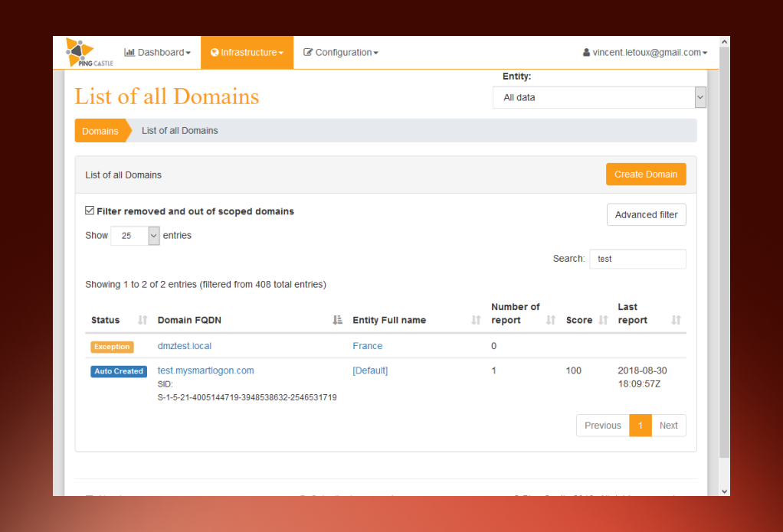Click the scrollbar up arrow

click(724, 42)
